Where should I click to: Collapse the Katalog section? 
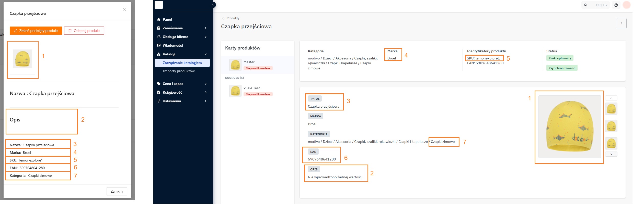205,54
